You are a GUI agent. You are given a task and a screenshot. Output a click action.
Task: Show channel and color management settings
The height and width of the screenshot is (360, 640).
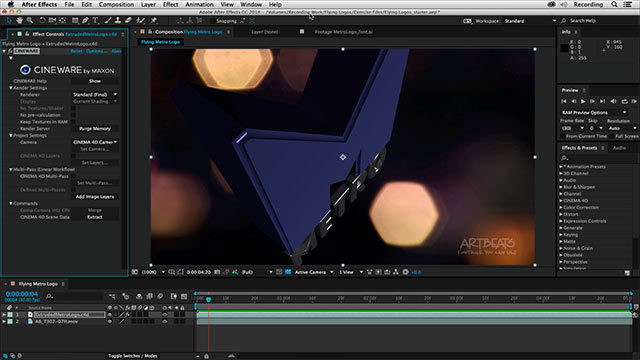(x=235, y=272)
